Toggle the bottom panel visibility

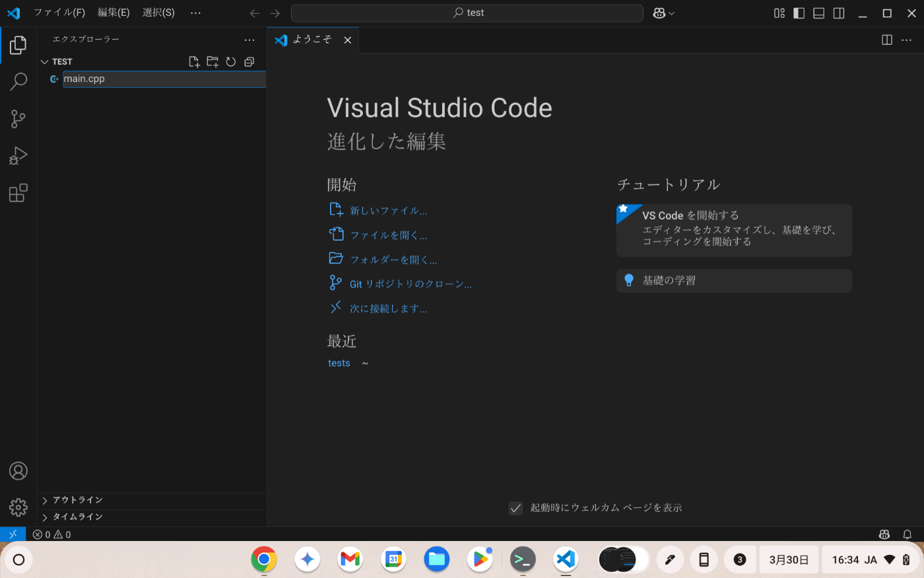click(x=819, y=13)
